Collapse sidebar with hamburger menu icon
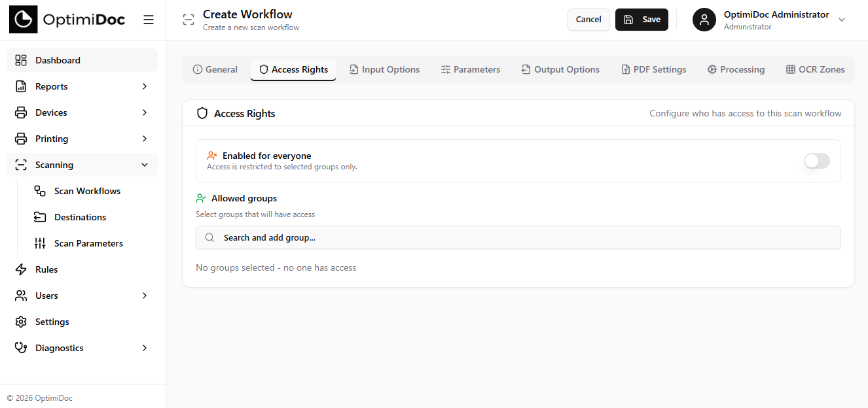Screen dimensions: 868x408 coord(149,20)
